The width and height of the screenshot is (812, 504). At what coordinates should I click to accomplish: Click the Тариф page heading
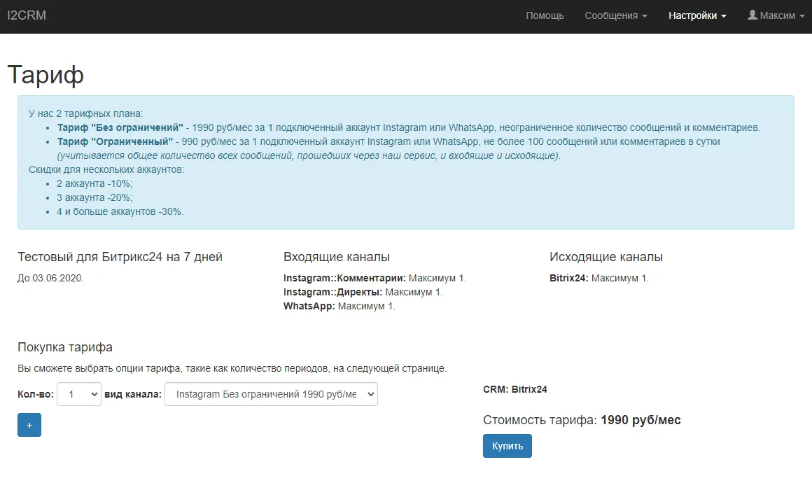click(46, 74)
